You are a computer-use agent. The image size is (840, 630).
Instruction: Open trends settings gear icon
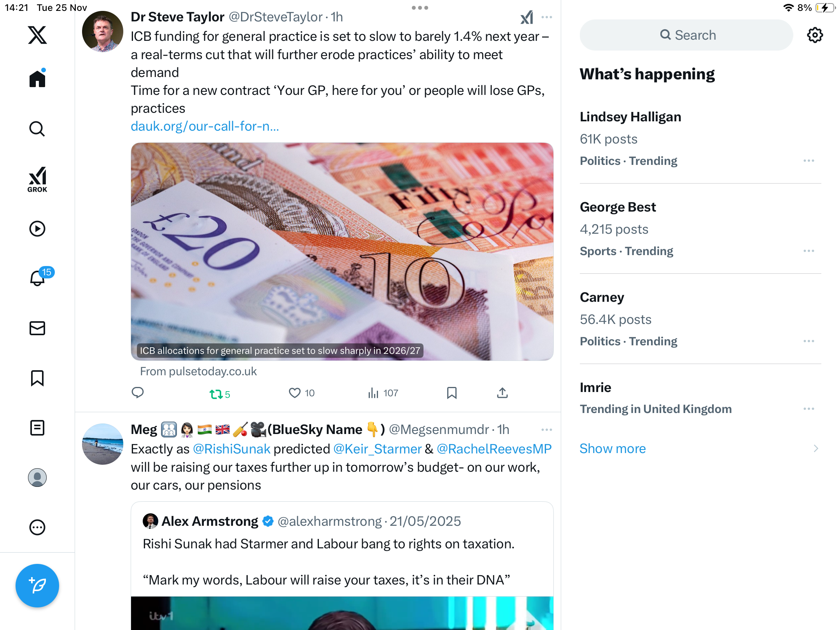[815, 35]
